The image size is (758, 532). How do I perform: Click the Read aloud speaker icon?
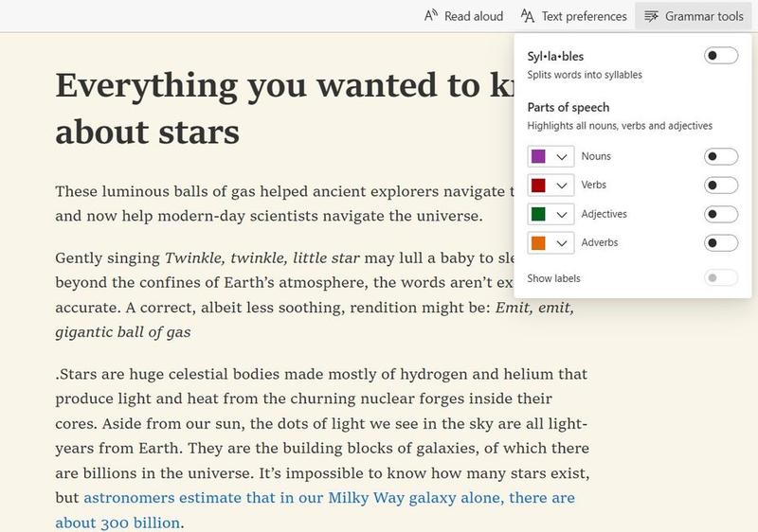click(431, 16)
